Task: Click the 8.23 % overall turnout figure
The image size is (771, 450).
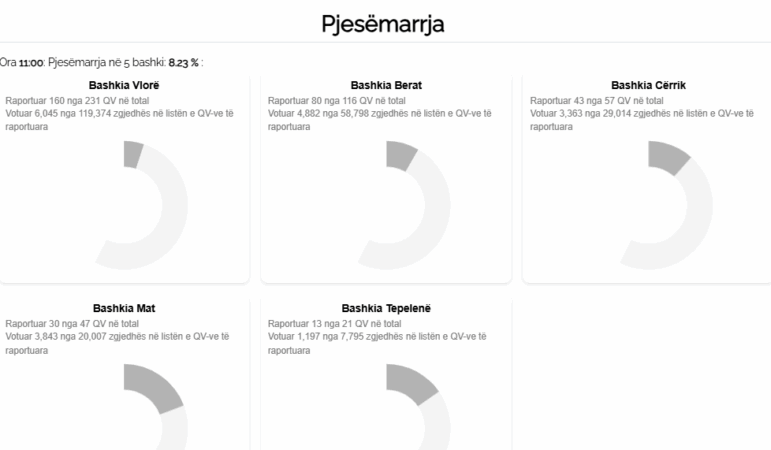Action: coord(183,62)
